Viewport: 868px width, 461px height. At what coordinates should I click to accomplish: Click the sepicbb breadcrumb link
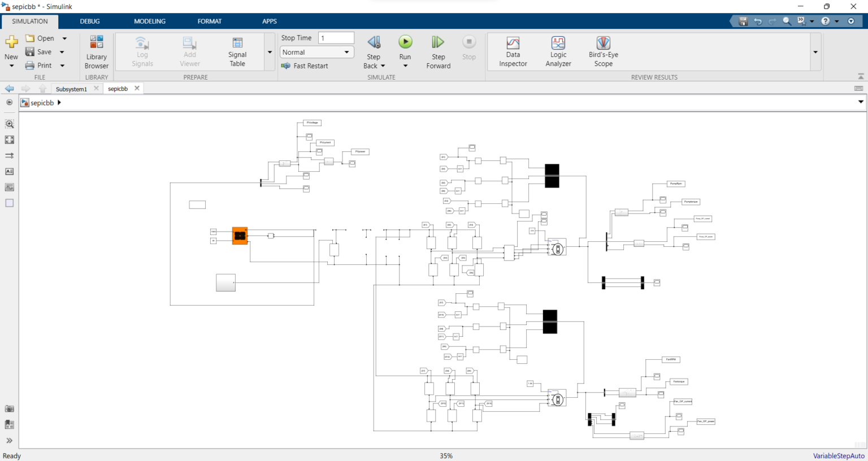(x=42, y=103)
